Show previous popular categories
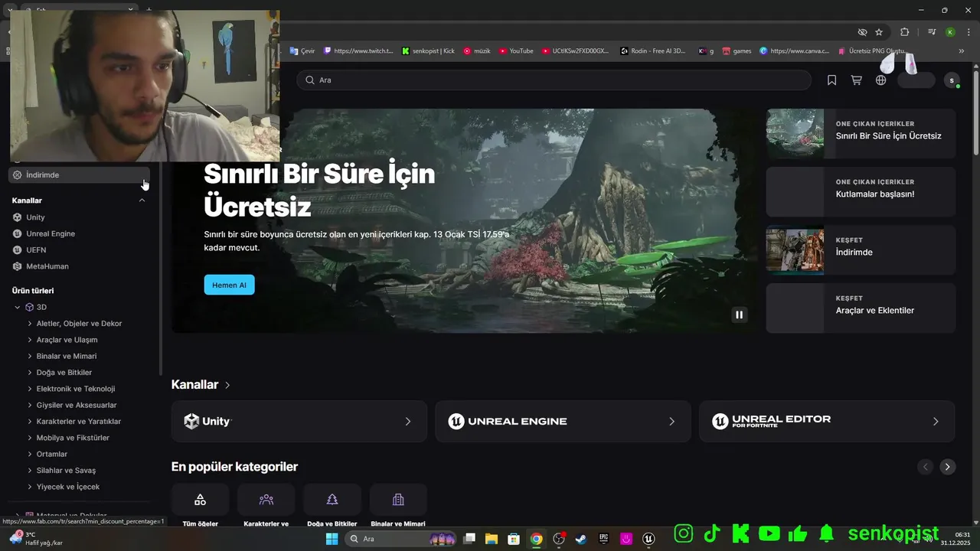The image size is (980, 551). (926, 467)
